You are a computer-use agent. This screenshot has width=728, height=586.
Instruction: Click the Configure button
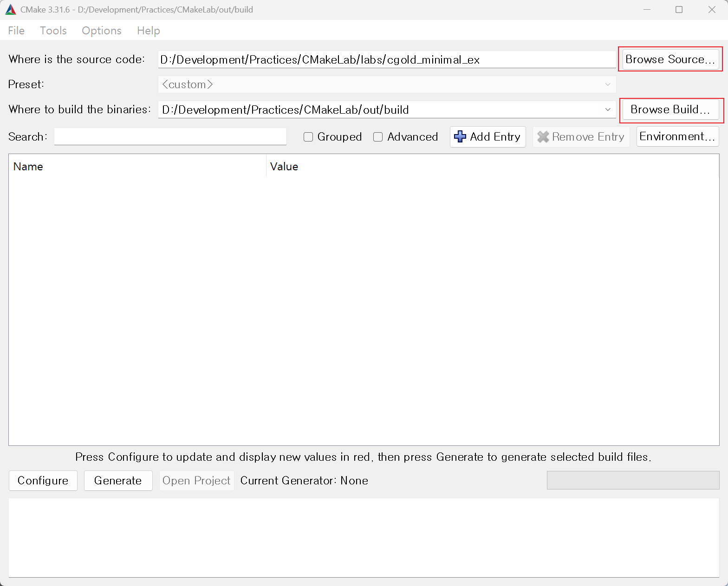point(43,481)
